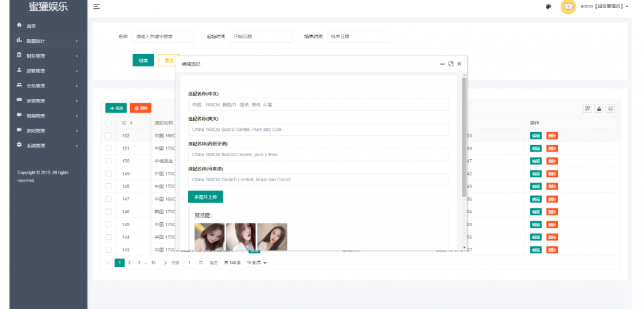
Task: Click the print icon above table
Action: coord(610,108)
